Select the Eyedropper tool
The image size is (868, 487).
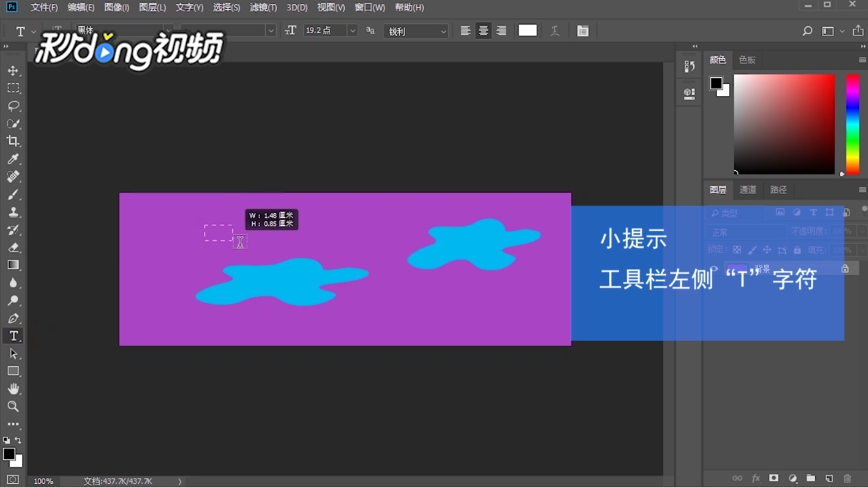[13, 159]
